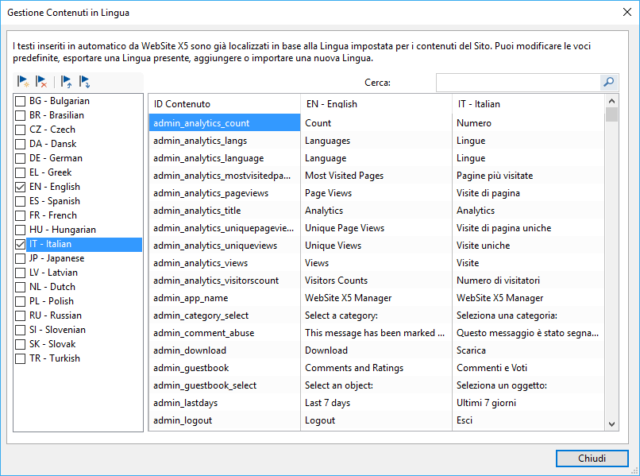Uncheck the IT - Italian checkbox

pyautogui.click(x=20, y=244)
